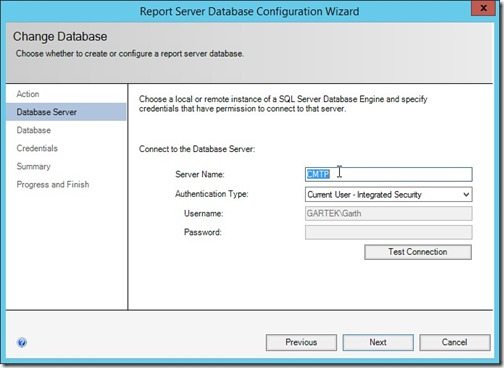Screen dimensions: 504x368
Task: Click the Change Database heading text
Action: [x=60, y=36]
